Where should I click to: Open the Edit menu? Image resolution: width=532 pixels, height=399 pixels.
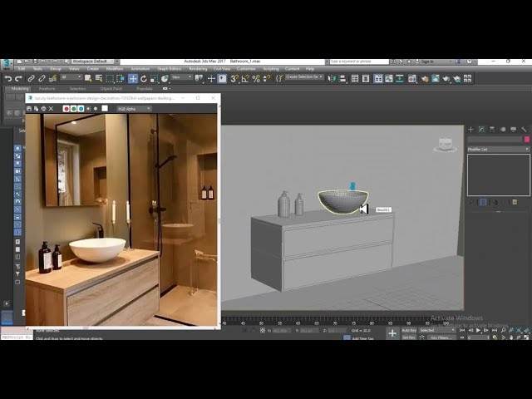tap(22, 69)
